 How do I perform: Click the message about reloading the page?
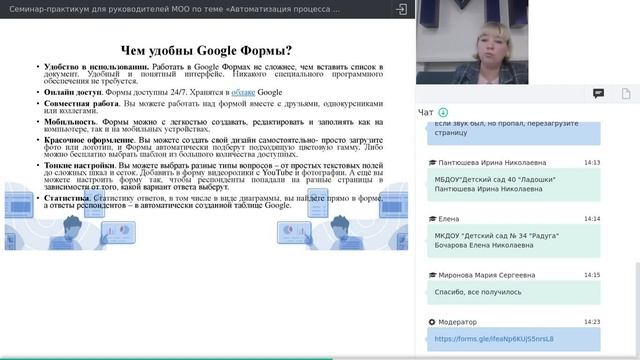pos(513,133)
